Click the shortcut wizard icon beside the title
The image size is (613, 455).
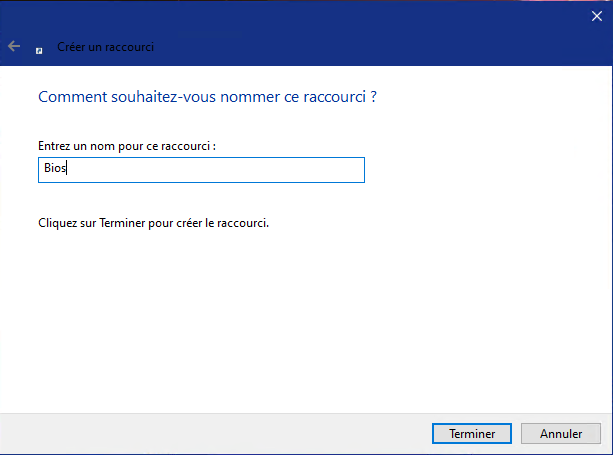(39, 48)
